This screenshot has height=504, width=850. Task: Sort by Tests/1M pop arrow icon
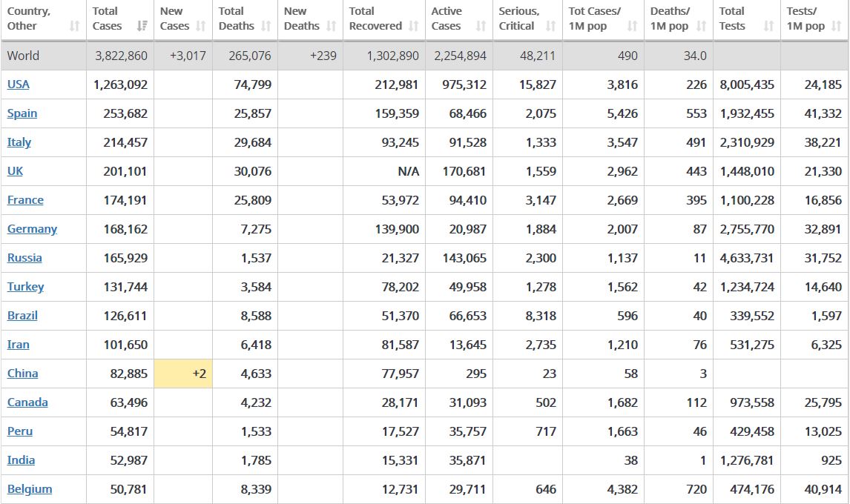click(x=837, y=27)
